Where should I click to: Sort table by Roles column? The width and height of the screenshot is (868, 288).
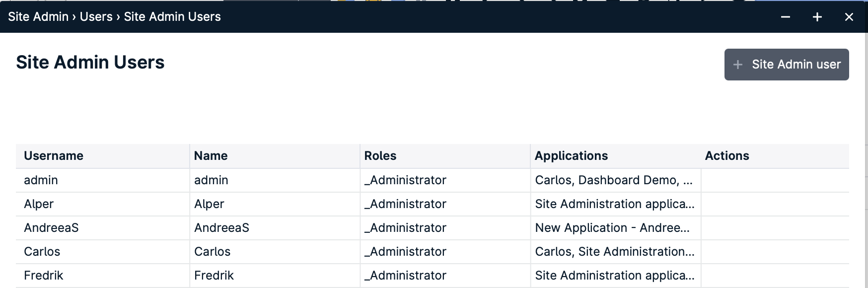pos(380,156)
